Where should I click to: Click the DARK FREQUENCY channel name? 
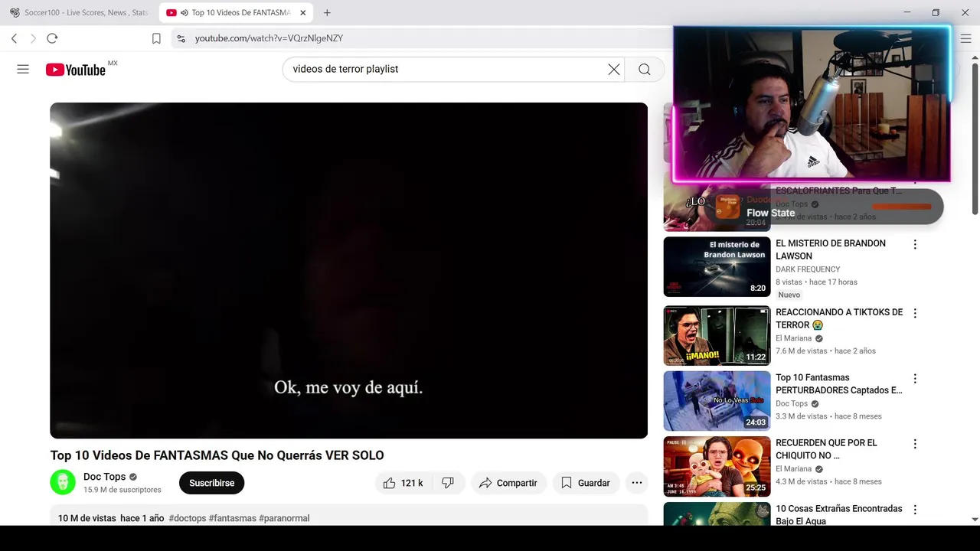(x=808, y=269)
